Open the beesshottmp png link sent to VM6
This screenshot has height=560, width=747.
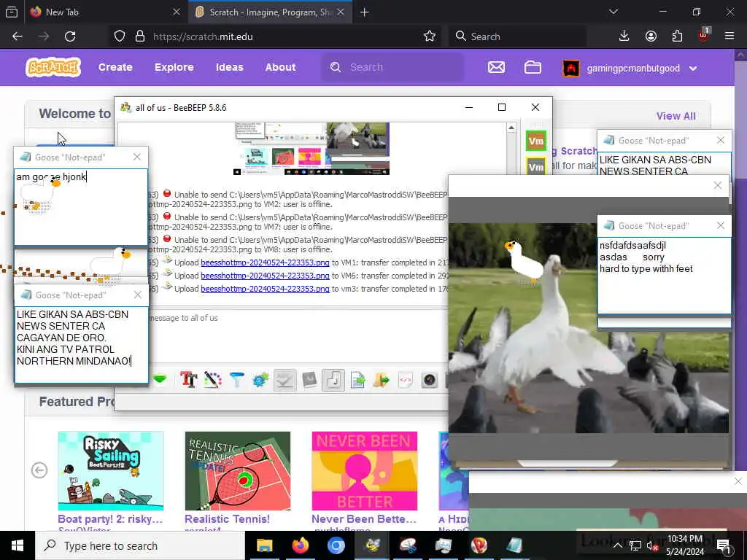tap(265, 275)
